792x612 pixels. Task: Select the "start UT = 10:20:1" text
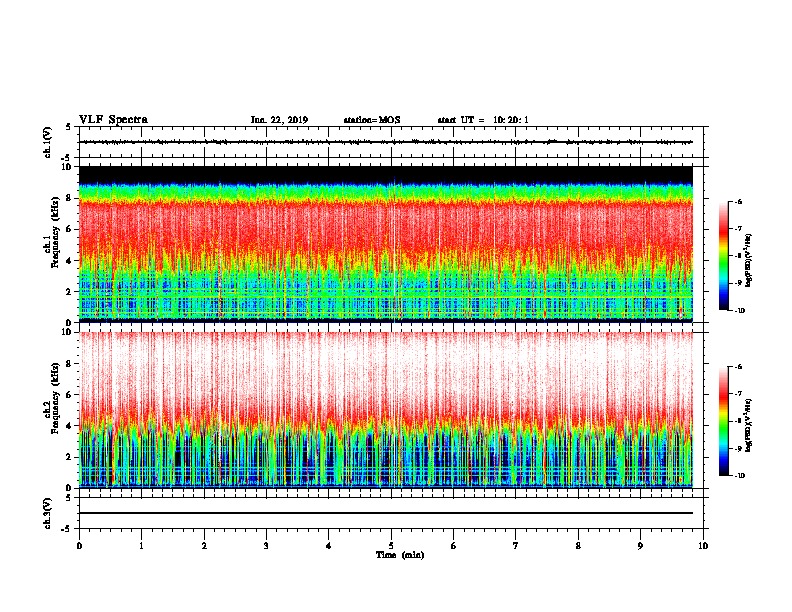483,120
